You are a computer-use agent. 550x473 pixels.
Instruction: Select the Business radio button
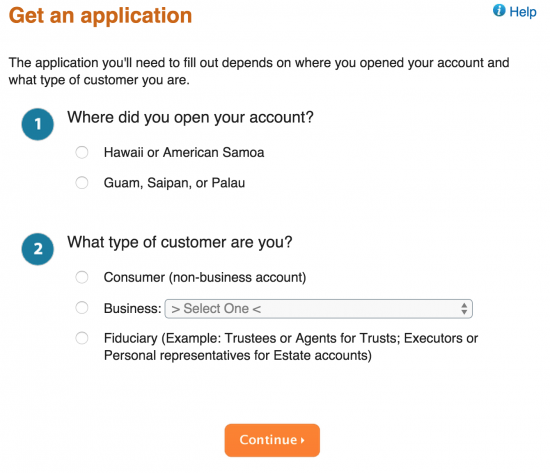point(82,308)
